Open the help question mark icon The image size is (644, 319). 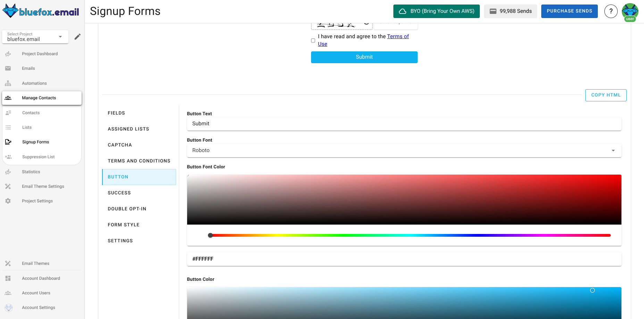[611, 11]
